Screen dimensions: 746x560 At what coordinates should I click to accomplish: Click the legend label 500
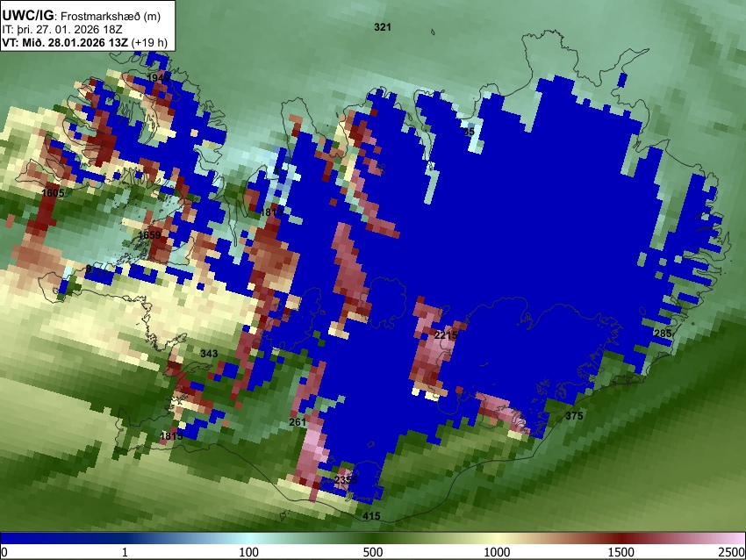373,552
